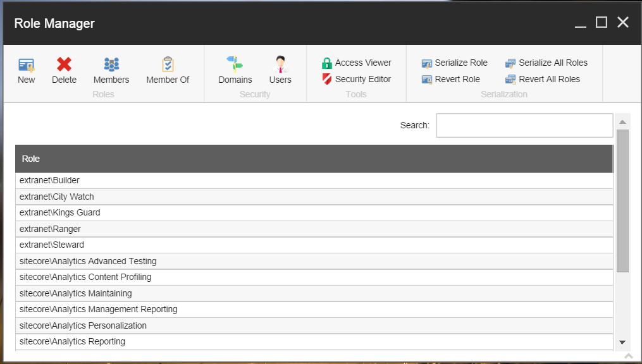Image resolution: width=642 pixels, height=364 pixels.
Task: Launch Access Viewer with green lock
Action: (356, 63)
